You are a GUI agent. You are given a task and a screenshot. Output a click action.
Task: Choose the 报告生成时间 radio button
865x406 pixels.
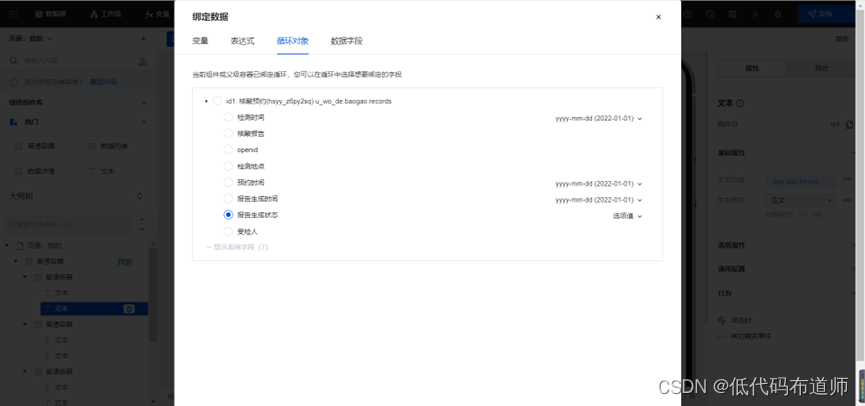click(x=228, y=199)
